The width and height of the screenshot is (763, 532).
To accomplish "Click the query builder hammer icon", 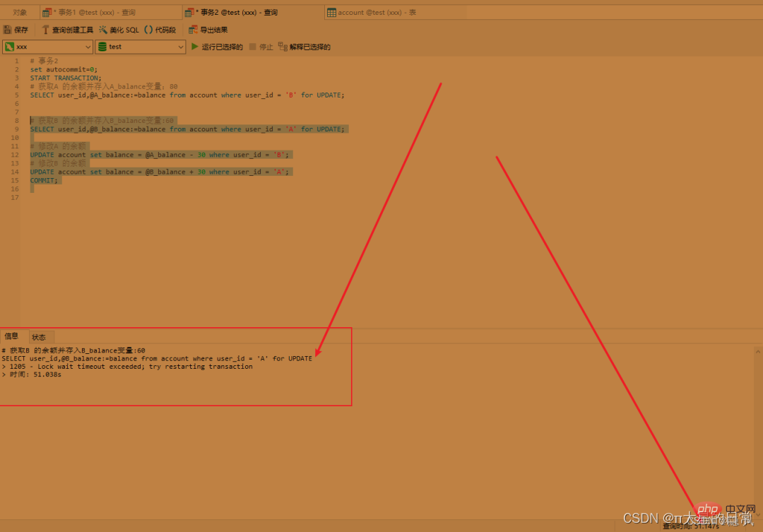I will [45, 30].
